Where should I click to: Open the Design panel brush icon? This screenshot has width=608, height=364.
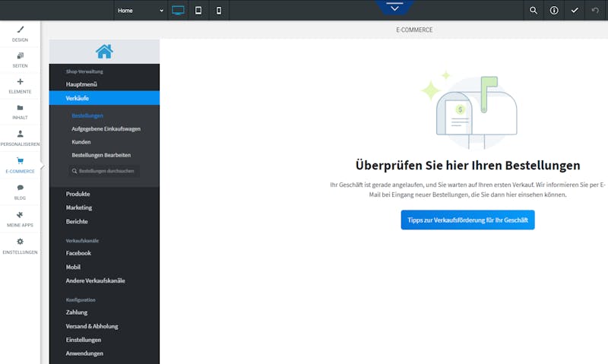click(x=21, y=30)
